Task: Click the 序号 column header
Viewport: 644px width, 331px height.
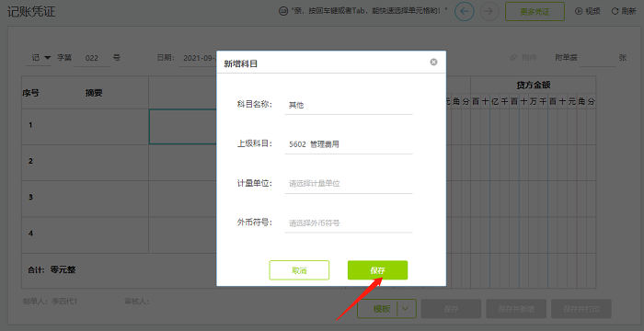Action: click(x=30, y=93)
